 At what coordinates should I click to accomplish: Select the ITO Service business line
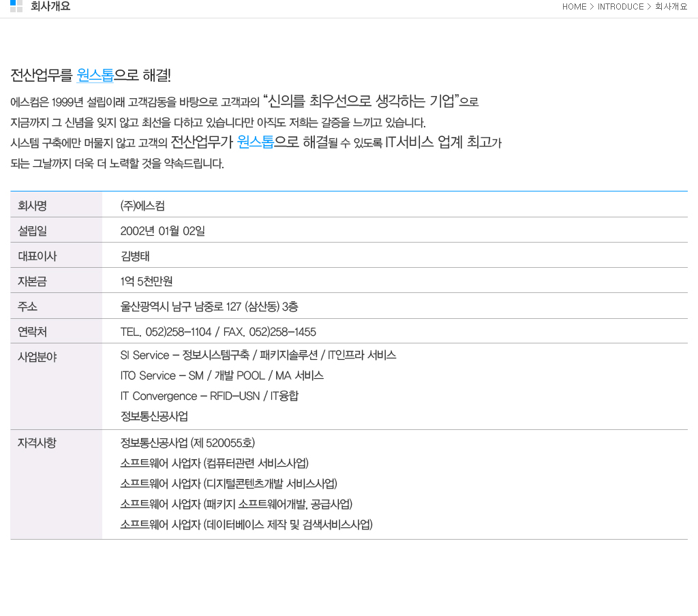point(222,375)
